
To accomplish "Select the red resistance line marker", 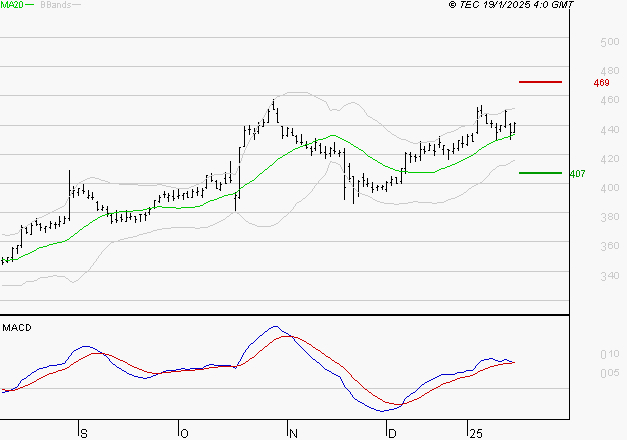I will 540,82.
